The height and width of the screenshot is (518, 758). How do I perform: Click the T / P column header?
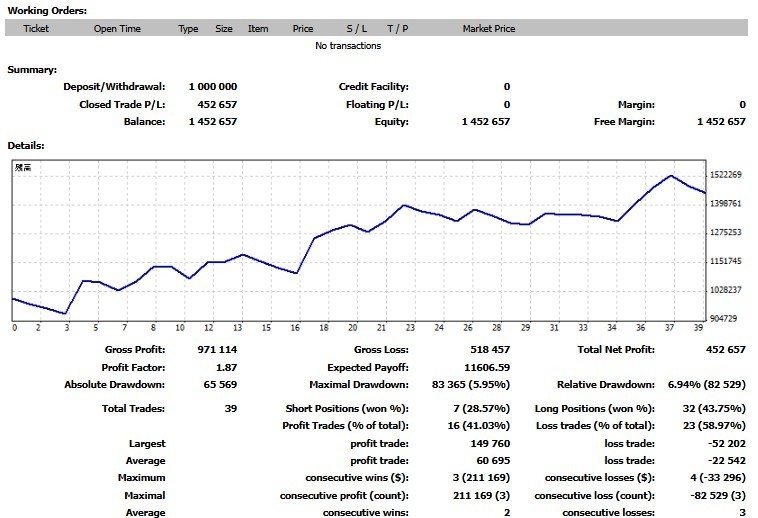397,29
